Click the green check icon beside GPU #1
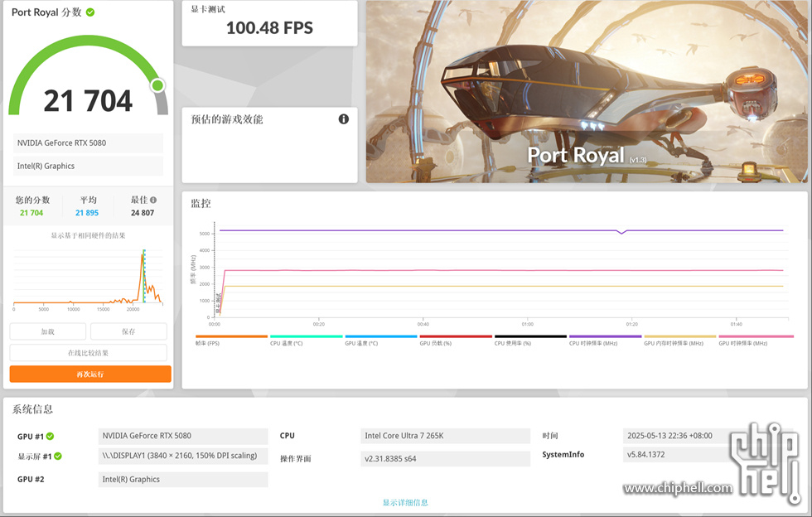812x517 pixels. click(51, 436)
